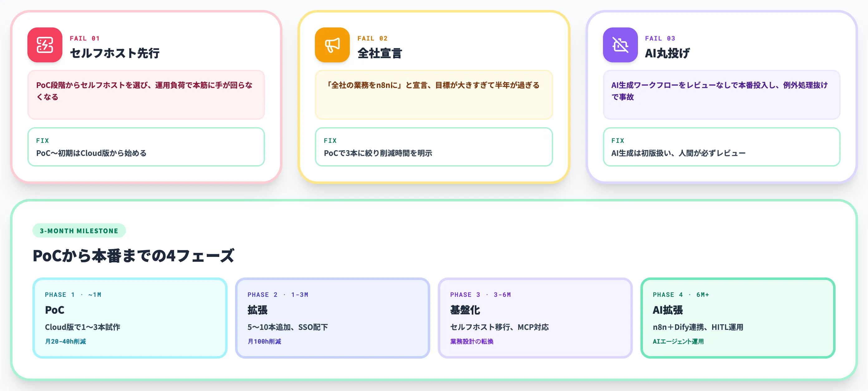Click the fix text 'PoCで3本に絞り削減時間を明示'
The width and height of the screenshot is (868, 391).
click(378, 153)
